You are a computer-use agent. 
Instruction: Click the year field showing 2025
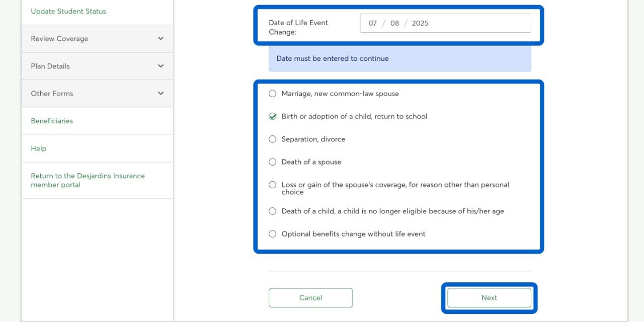(420, 23)
